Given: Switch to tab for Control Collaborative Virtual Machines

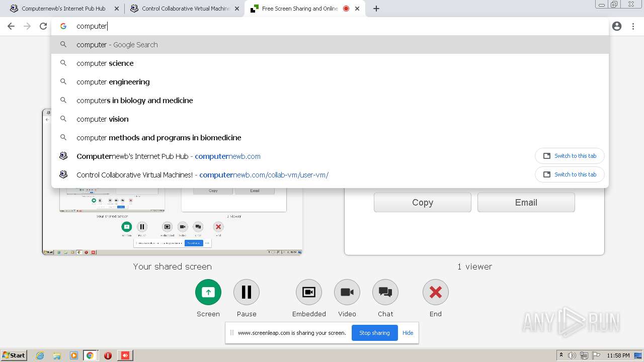Looking at the screenshot, I should tap(570, 174).
